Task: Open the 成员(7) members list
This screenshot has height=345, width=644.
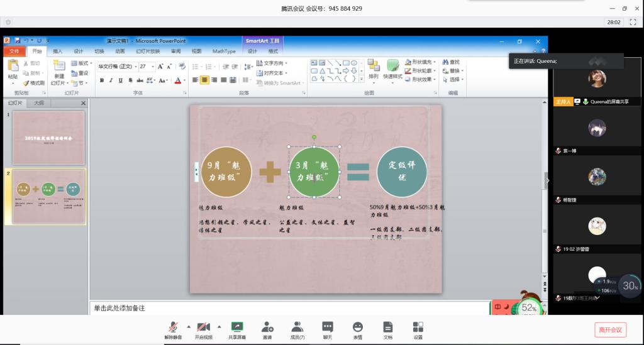Action: [297, 328]
